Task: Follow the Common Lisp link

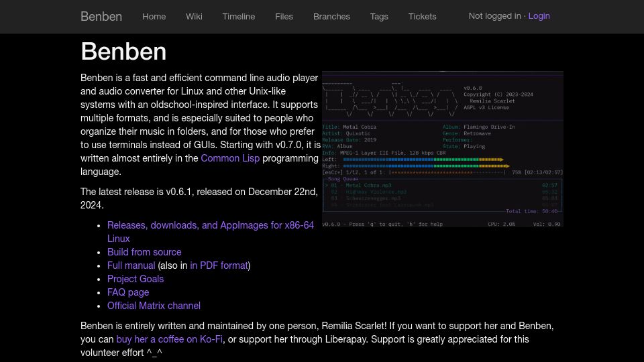Action: [230, 158]
